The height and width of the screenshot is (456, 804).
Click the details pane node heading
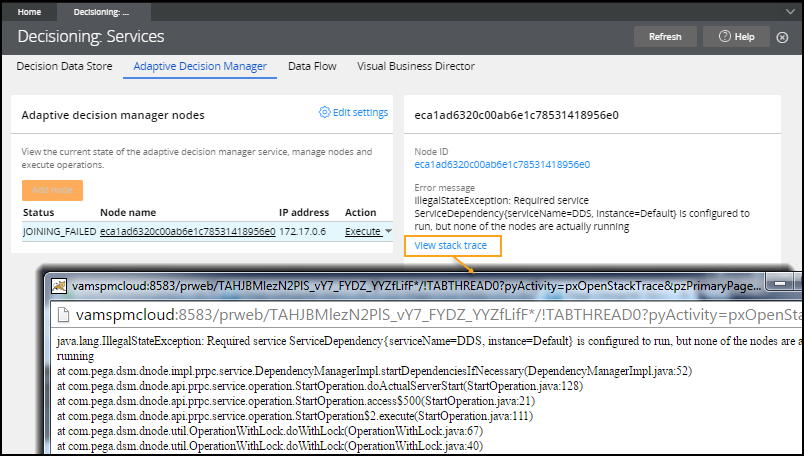516,115
